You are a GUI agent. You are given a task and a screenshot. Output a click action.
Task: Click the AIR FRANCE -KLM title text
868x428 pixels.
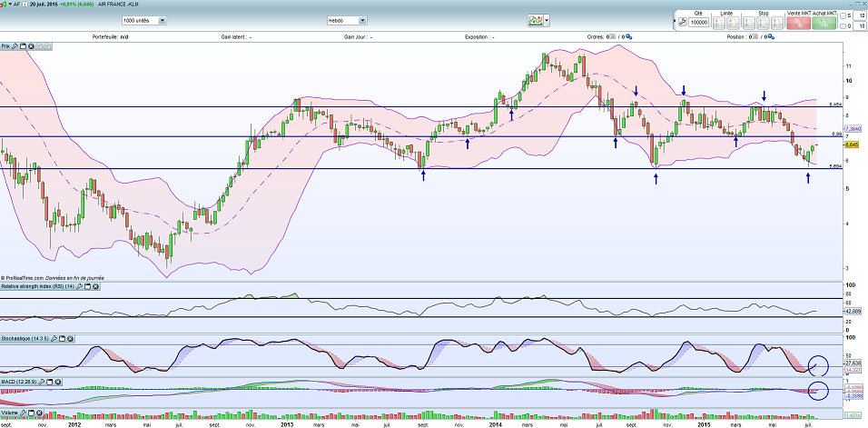(118, 5)
